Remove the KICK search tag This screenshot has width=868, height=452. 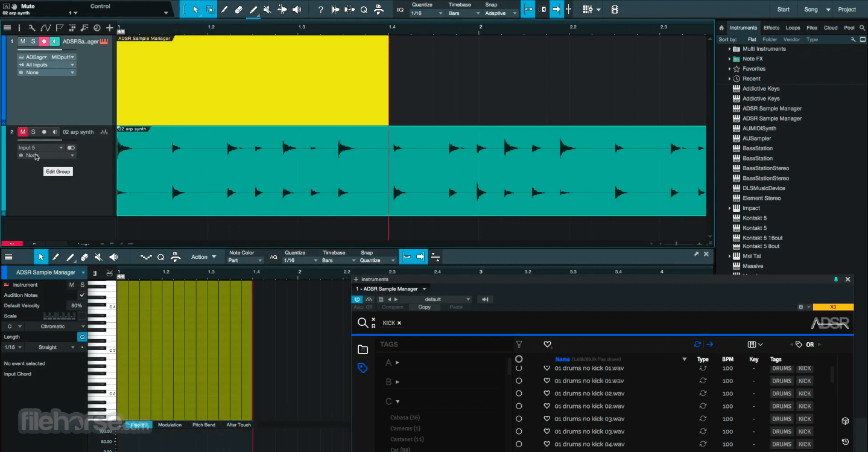[x=399, y=323]
